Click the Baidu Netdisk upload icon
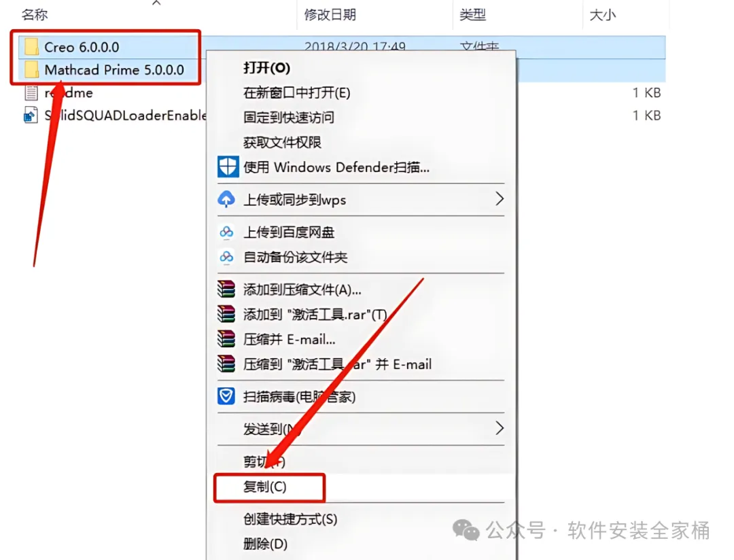Screen dimensions: 734x560 (226, 232)
